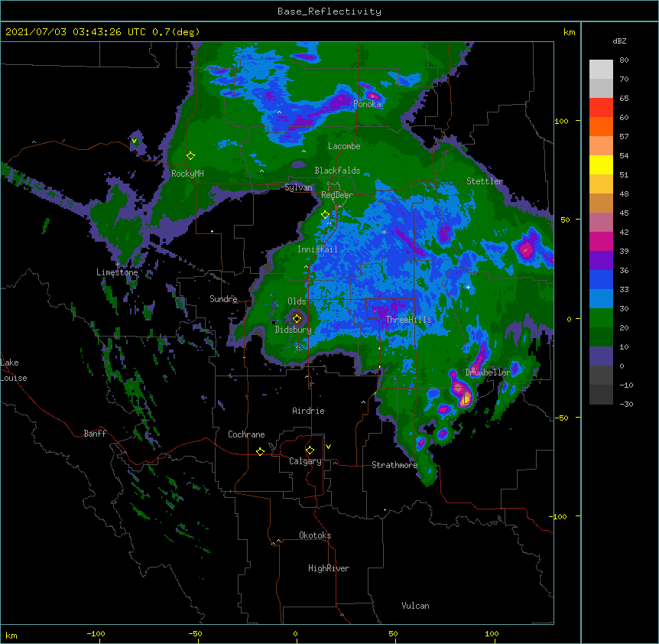Click the yellow V marker east of Calgary

click(328, 447)
